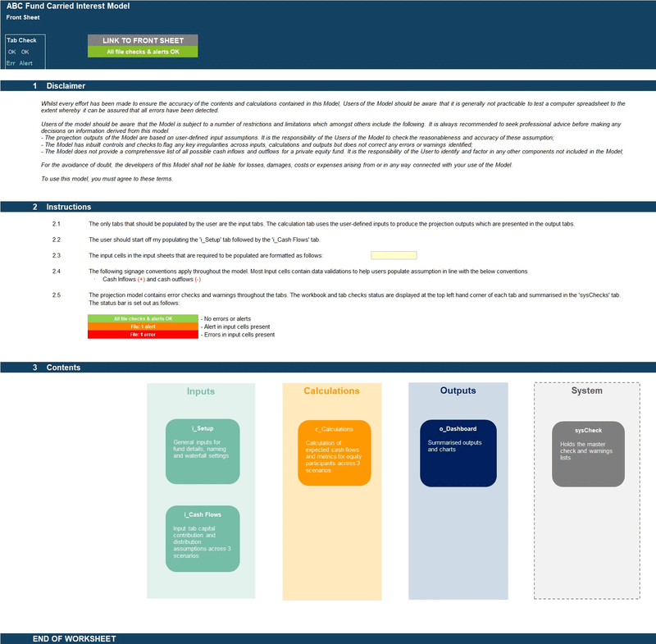Select the red 'File: 1 error' sample bar
The width and height of the screenshot is (656, 644).
click(143, 335)
